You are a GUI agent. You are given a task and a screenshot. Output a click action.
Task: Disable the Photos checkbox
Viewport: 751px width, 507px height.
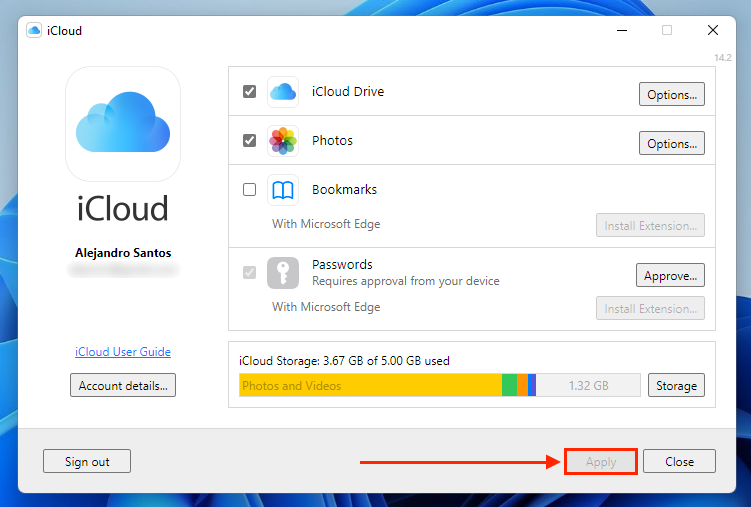click(250, 141)
